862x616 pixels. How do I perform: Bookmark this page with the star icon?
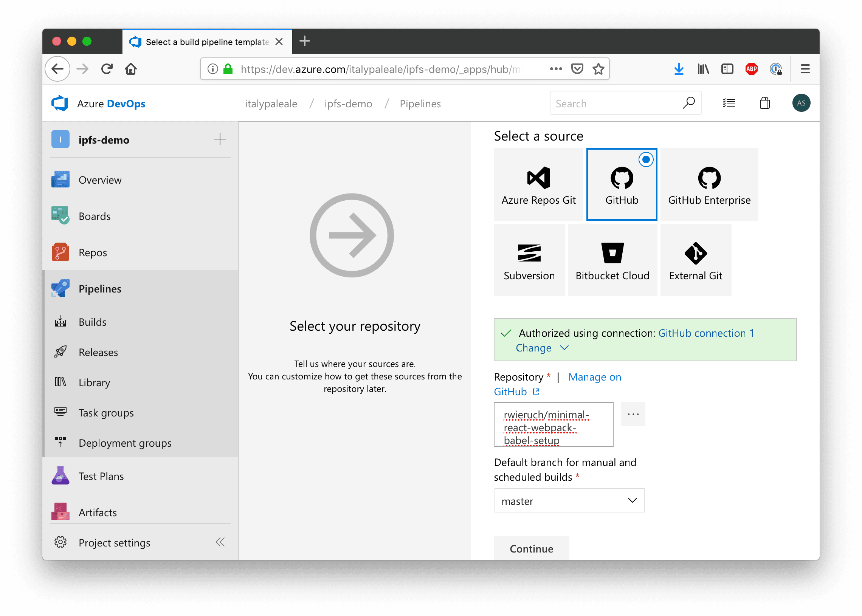(598, 69)
